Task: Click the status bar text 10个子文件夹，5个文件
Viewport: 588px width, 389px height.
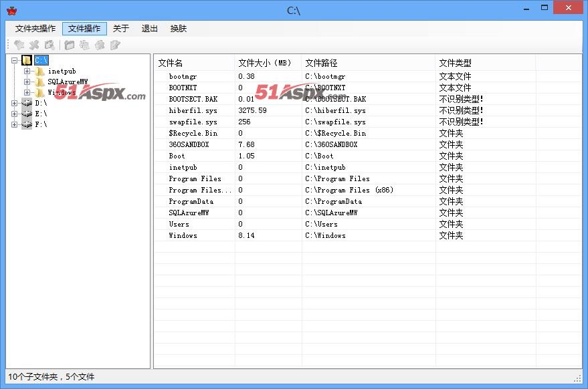Action: coord(52,376)
